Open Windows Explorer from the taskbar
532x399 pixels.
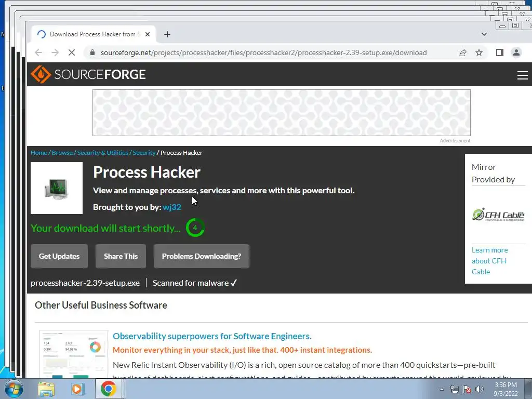tap(46, 389)
